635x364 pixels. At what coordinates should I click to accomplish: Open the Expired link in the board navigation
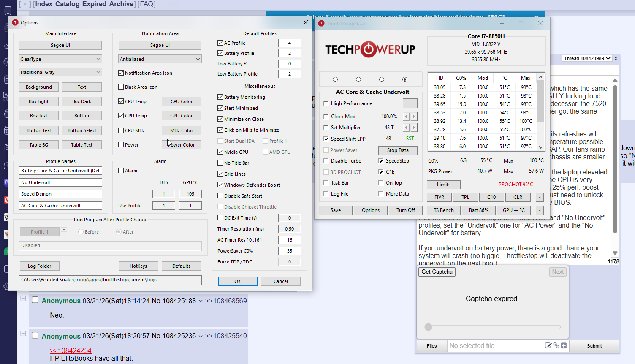(x=95, y=4)
